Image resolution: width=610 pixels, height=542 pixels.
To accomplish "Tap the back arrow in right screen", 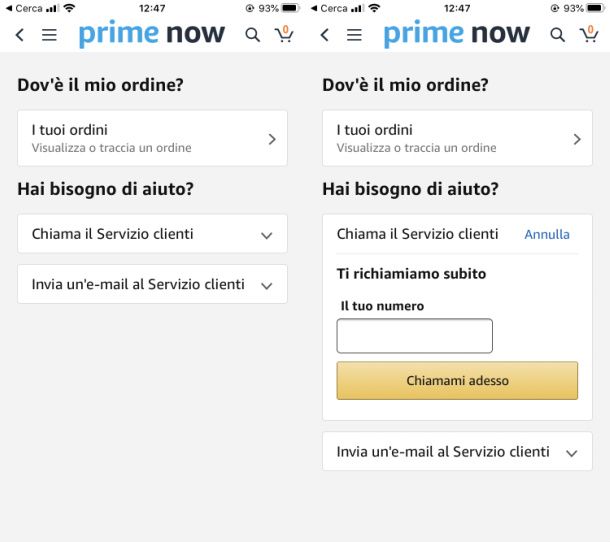I will [x=324, y=35].
